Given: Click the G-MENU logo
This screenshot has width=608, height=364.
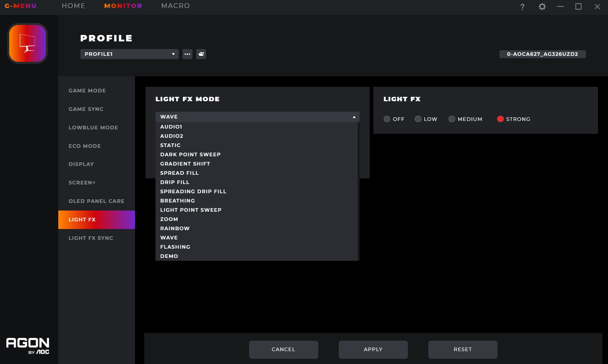Looking at the screenshot, I should 20,6.
